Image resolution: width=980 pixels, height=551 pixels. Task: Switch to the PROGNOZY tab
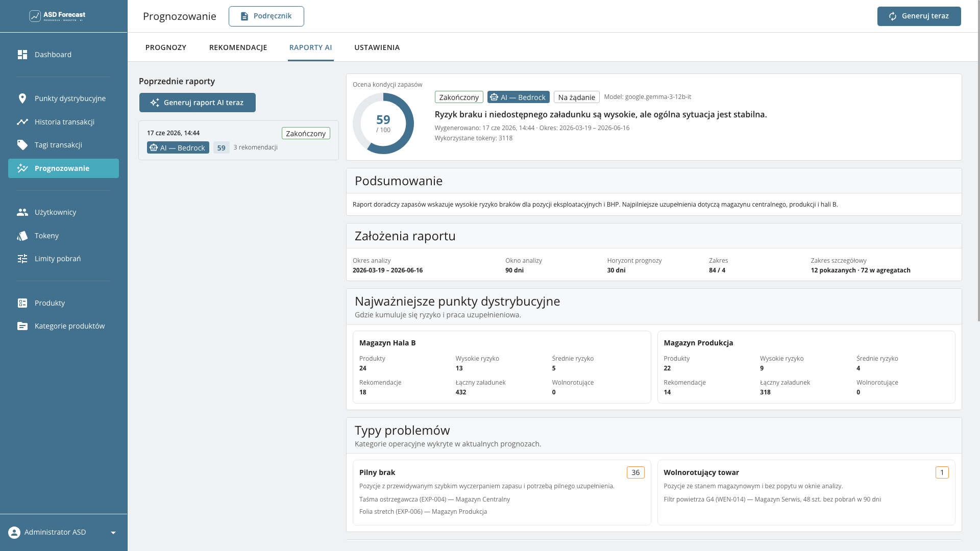click(x=166, y=47)
